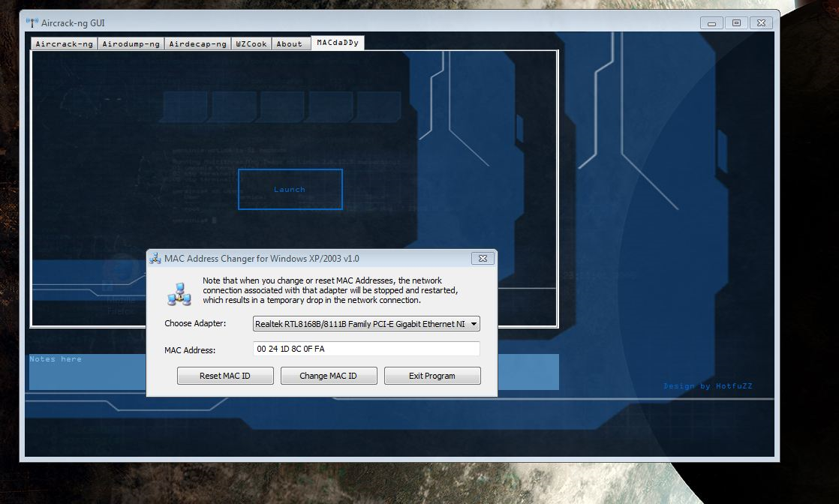Click the Exit Program button

coord(432,376)
